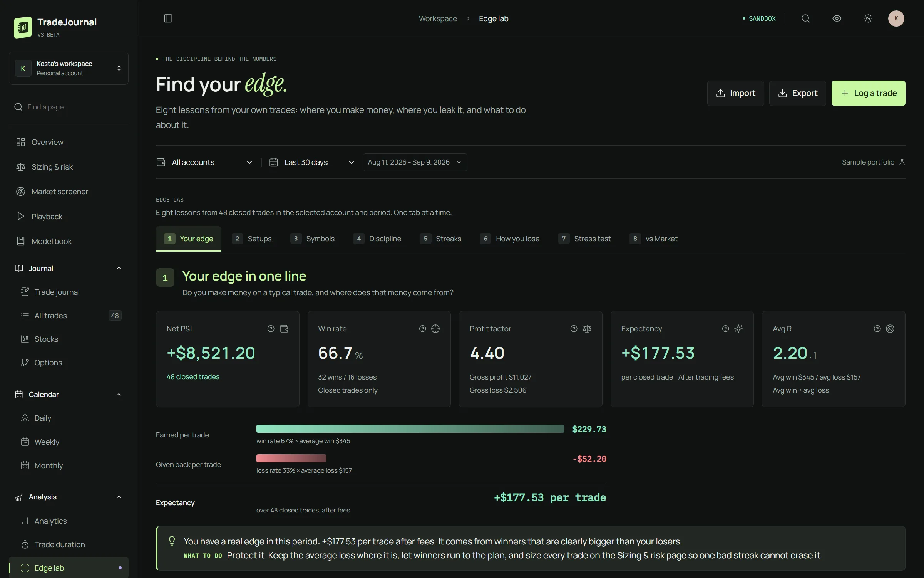Switch theme with the sun icon

[868, 18]
